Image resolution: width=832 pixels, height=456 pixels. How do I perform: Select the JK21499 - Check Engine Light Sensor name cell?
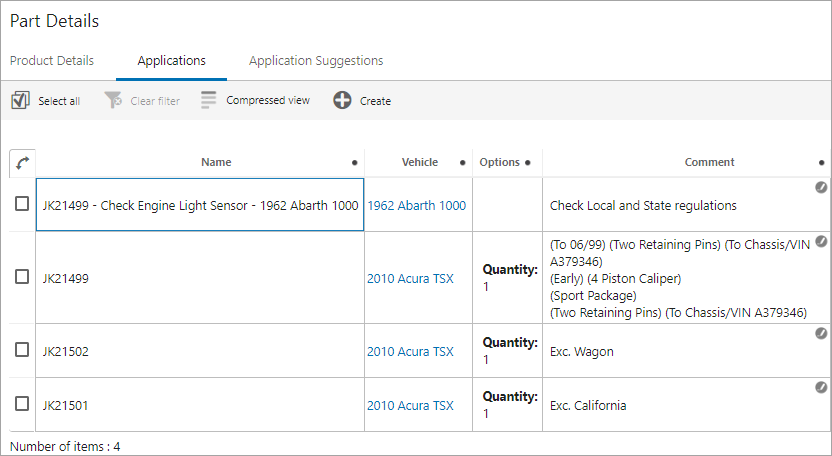[x=200, y=205]
